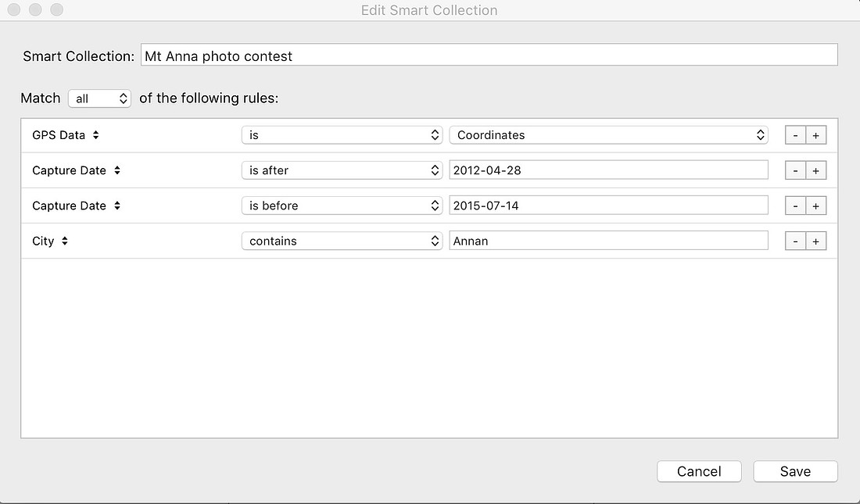
Task: Click the Annan city text field
Action: coord(608,241)
